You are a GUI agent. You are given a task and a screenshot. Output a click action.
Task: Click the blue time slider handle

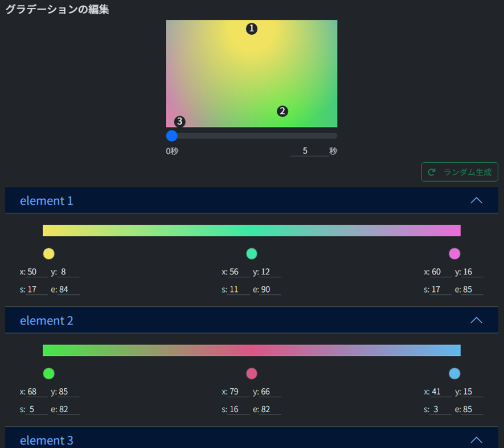[x=172, y=135]
